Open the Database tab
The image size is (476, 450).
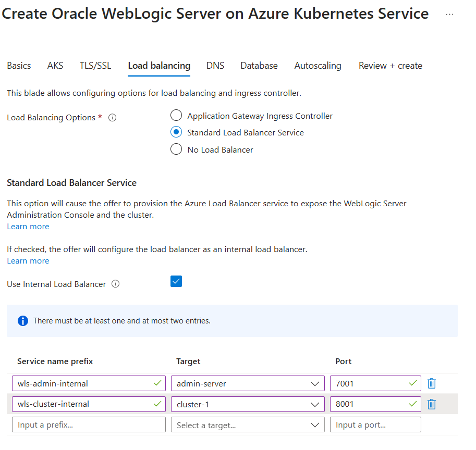click(259, 66)
